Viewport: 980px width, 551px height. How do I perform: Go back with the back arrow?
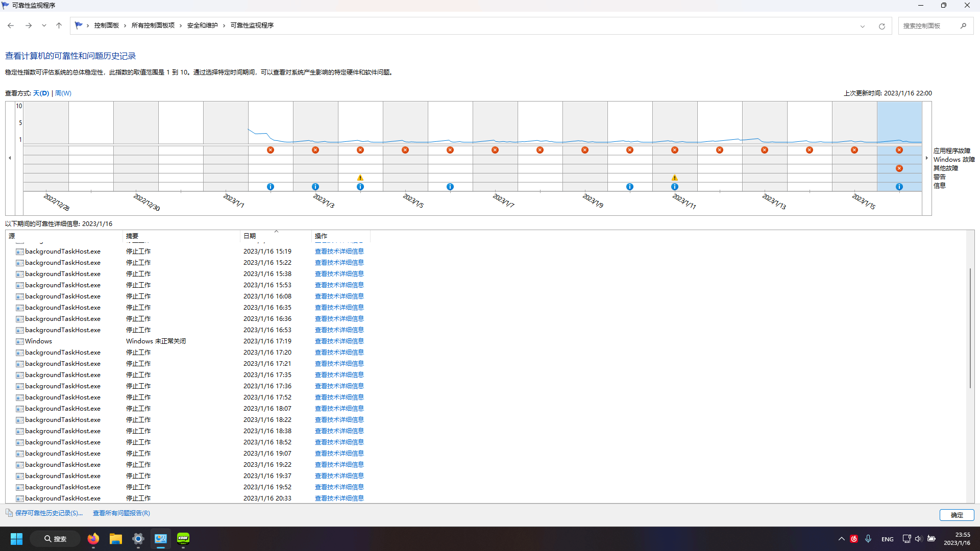[11, 26]
